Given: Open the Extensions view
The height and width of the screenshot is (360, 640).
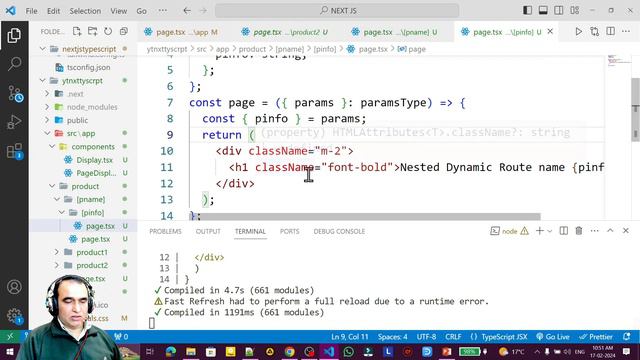Looking at the screenshot, I should point(15,151).
